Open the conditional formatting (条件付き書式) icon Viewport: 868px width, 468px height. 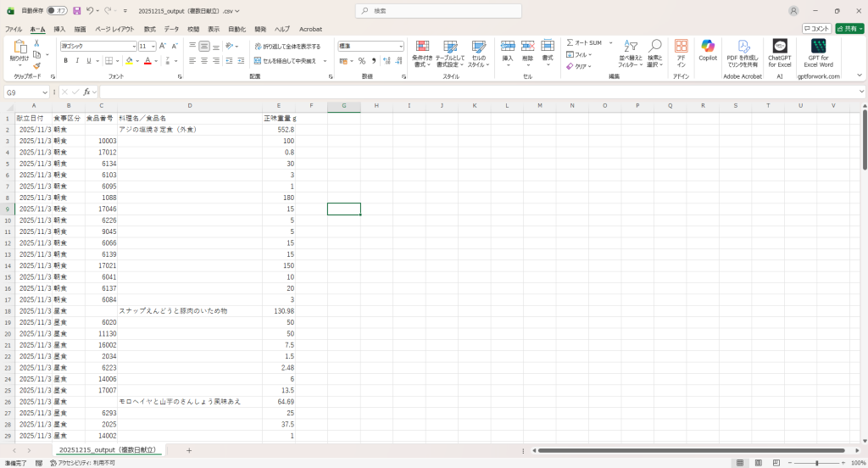point(421,47)
